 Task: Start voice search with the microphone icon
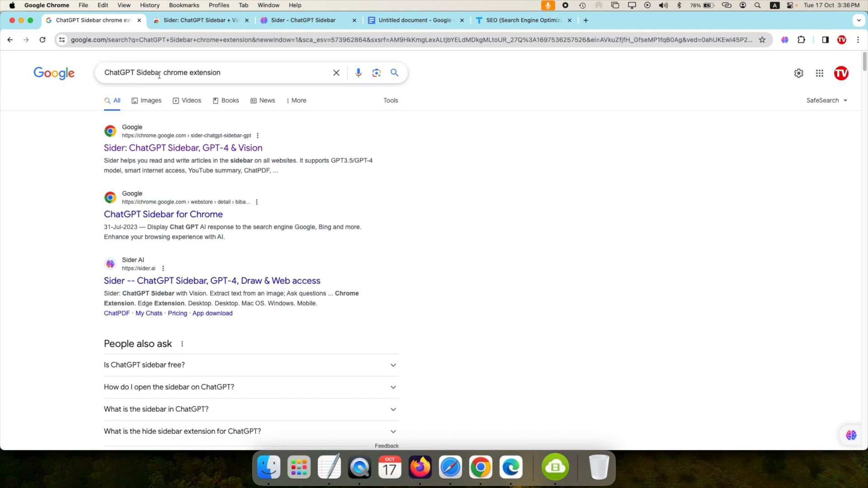click(x=358, y=73)
